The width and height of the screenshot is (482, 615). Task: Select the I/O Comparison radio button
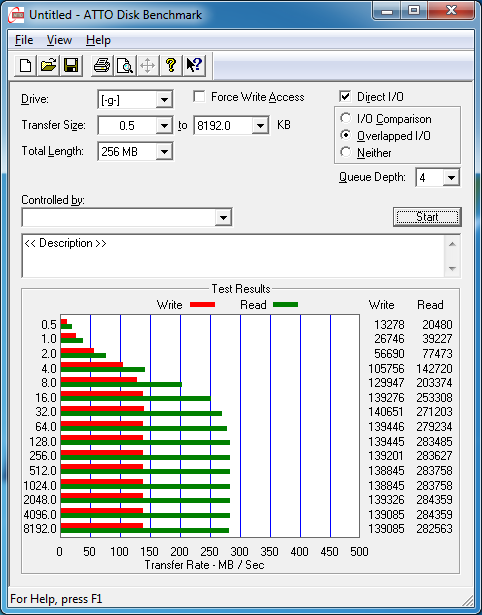pos(346,118)
